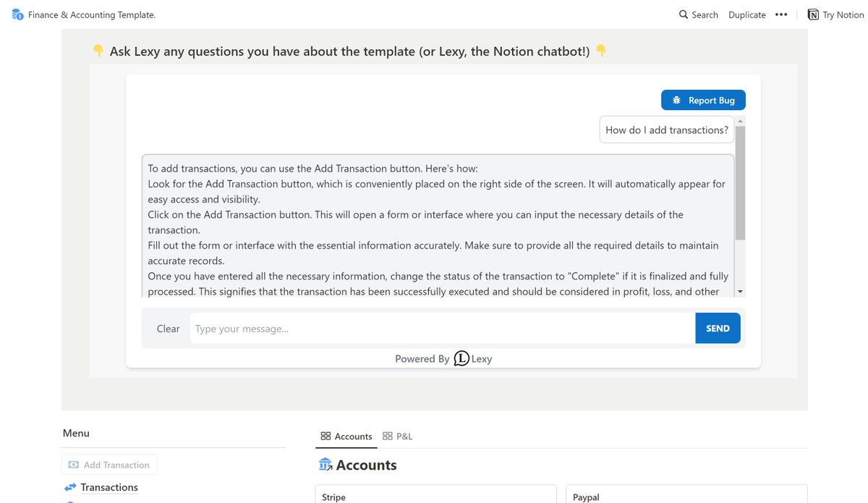Click the Accounts bank heading icon
Viewport: 868px width, 503px height.
tap(325, 465)
